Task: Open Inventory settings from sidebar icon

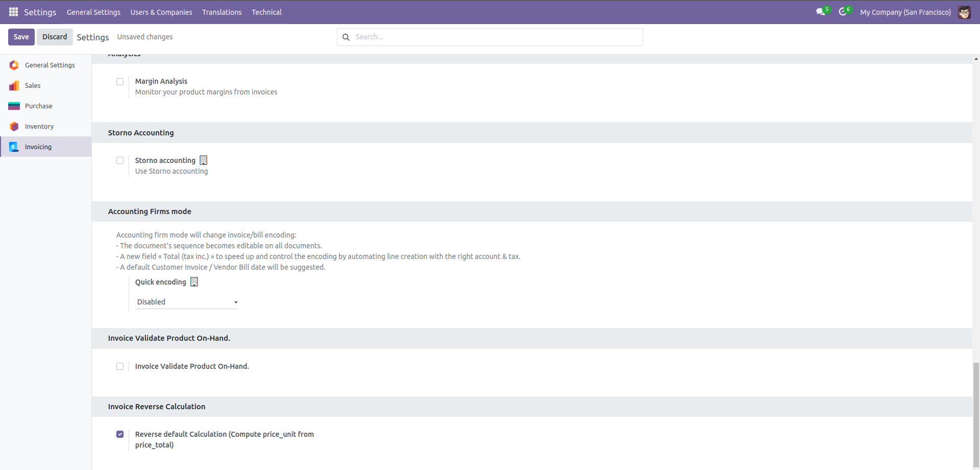Action: tap(14, 126)
